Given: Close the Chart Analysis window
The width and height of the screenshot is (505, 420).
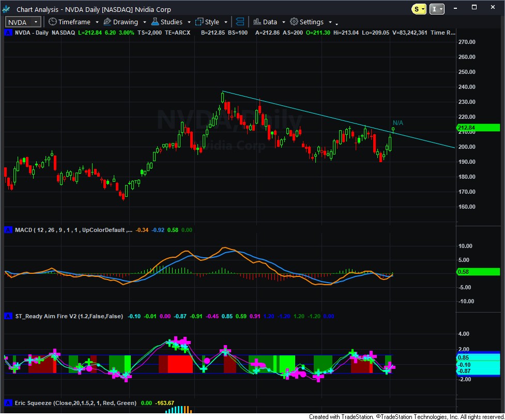Looking at the screenshot, I should (x=493, y=7).
